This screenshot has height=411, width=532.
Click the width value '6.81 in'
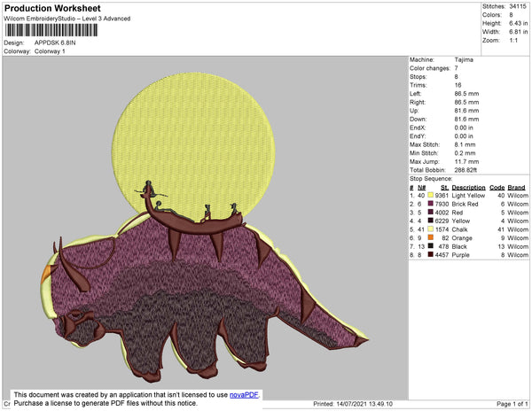[x=518, y=32]
